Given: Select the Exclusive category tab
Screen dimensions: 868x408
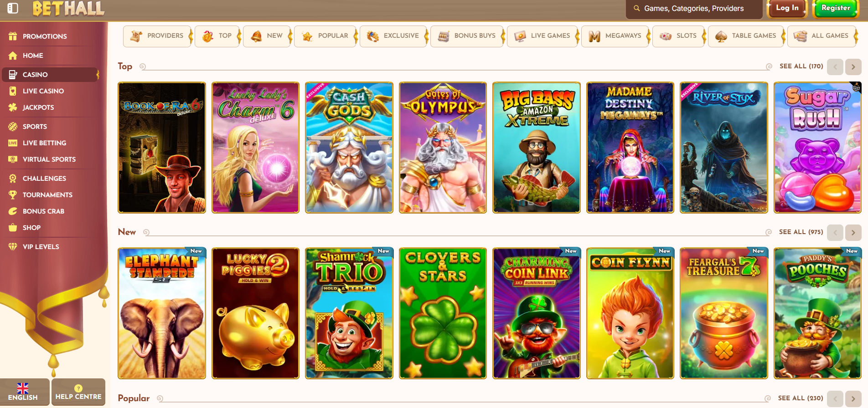Looking at the screenshot, I should [x=394, y=36].
